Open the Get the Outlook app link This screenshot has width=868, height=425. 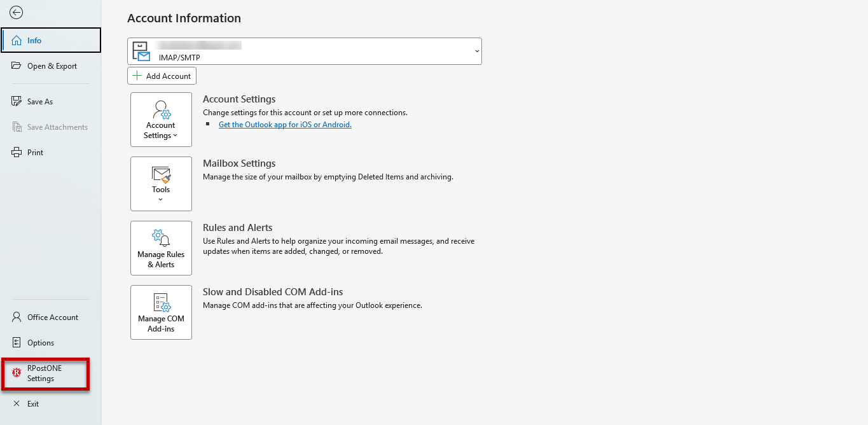click(x=285, y=125)
